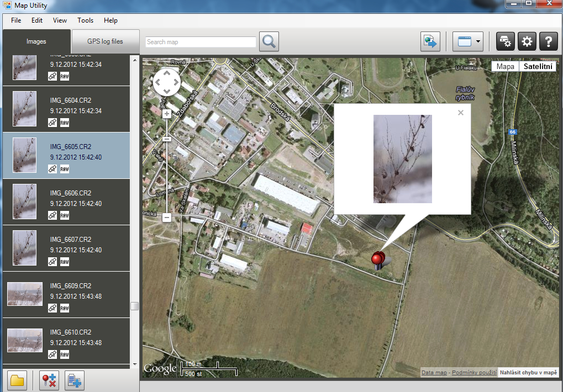Open the Edit menu
The image size is (563, 392).
coord(37,20)
